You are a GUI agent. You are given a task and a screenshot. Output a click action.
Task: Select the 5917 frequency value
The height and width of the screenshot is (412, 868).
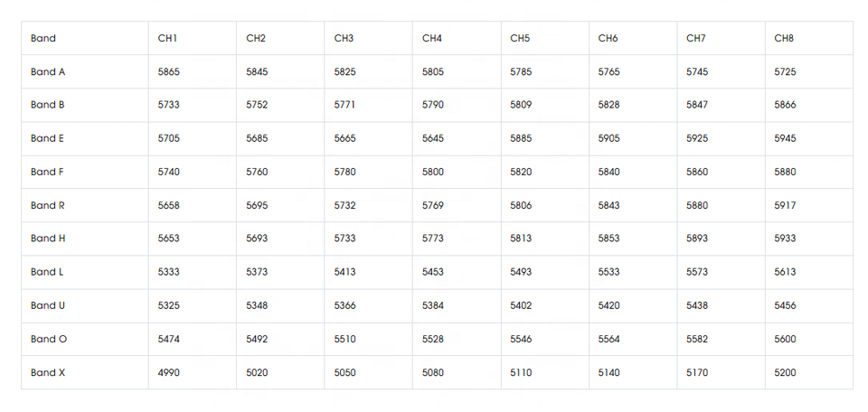coord(786,205)
